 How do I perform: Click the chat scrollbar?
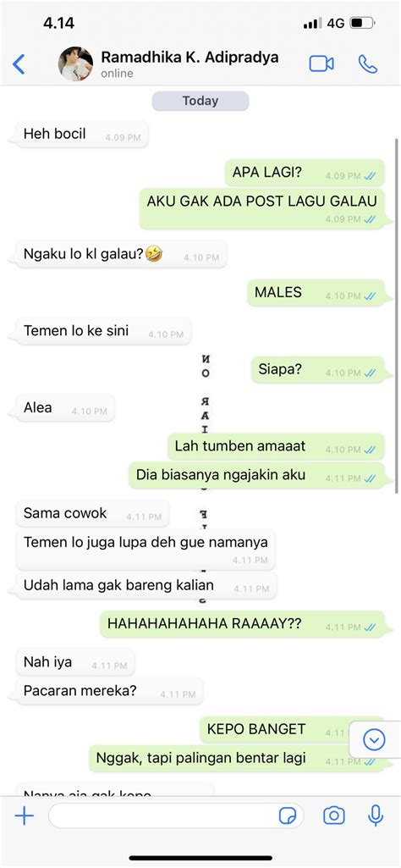click(396, 316)
